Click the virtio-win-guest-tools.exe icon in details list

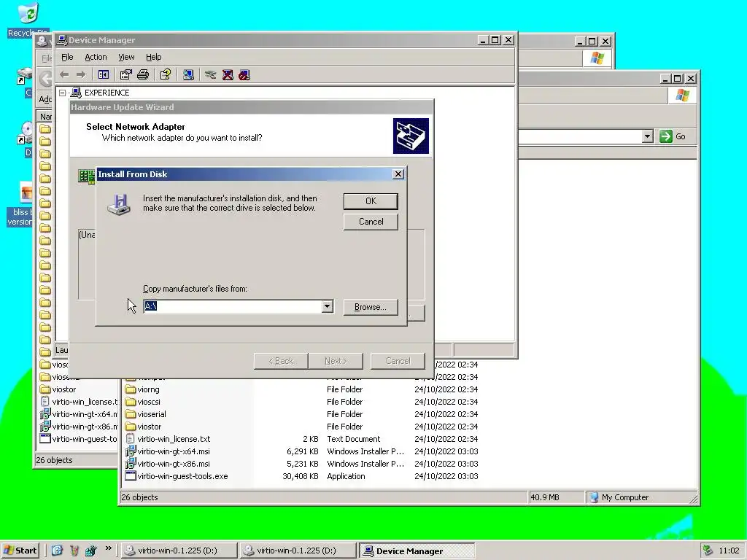[130, 475]
